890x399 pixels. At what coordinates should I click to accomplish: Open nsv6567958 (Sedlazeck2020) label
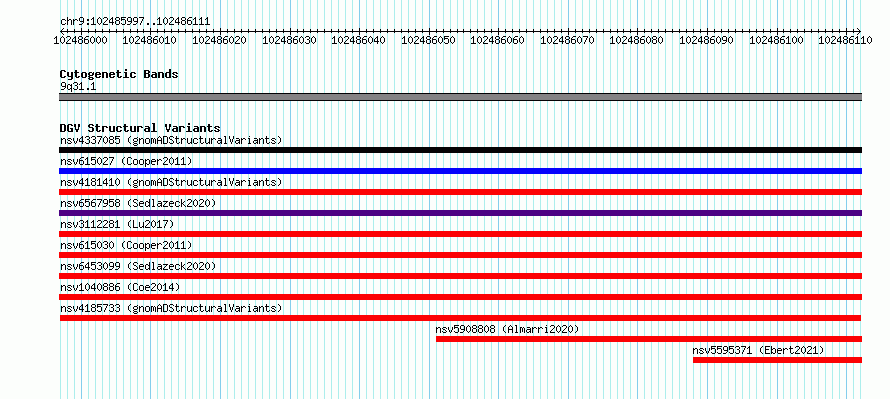[x=138, y=203]
